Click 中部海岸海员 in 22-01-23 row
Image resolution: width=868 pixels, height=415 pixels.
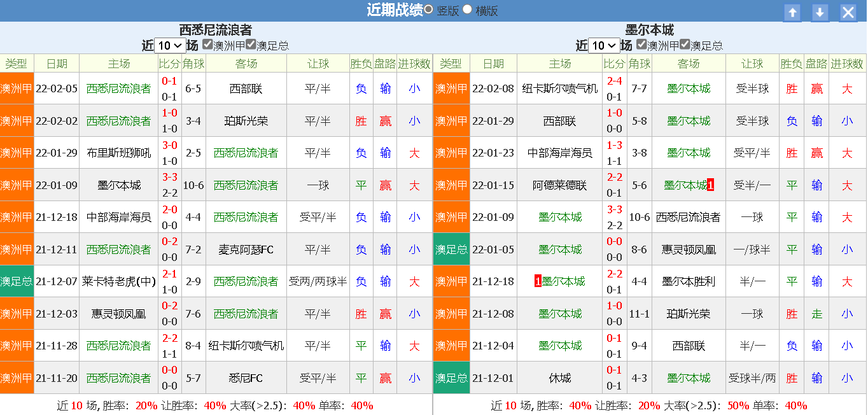coord(560,153)
